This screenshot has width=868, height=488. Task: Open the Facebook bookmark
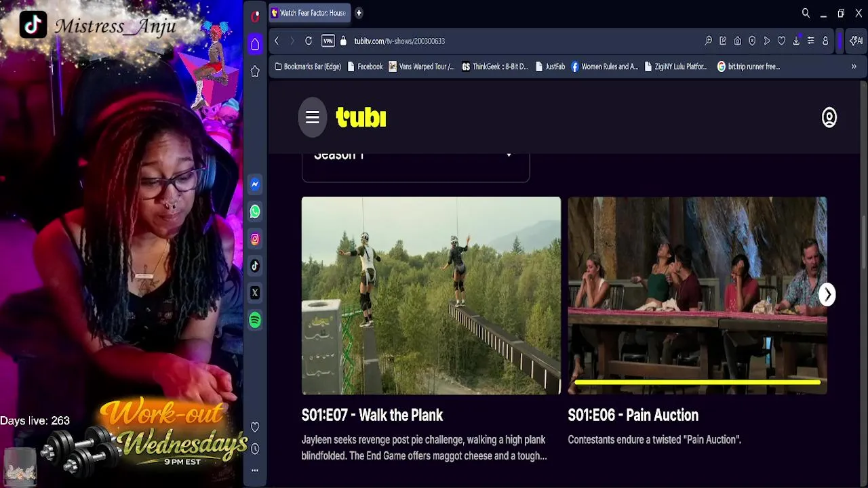point(365,66)
